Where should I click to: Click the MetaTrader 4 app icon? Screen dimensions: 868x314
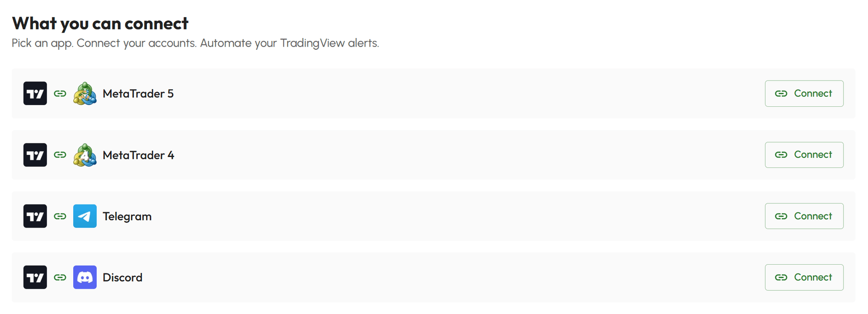pyautogui.click(x=85, y=155)
